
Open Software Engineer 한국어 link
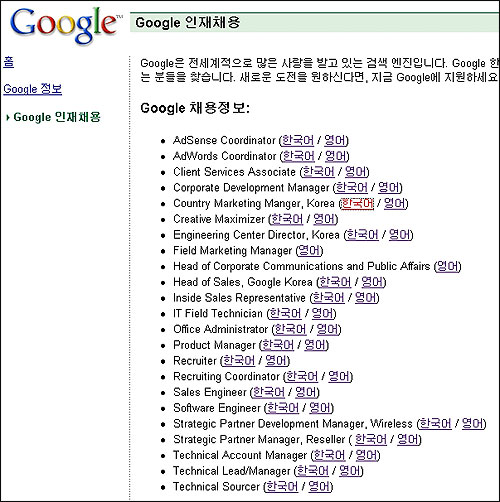tap(283, 408)
